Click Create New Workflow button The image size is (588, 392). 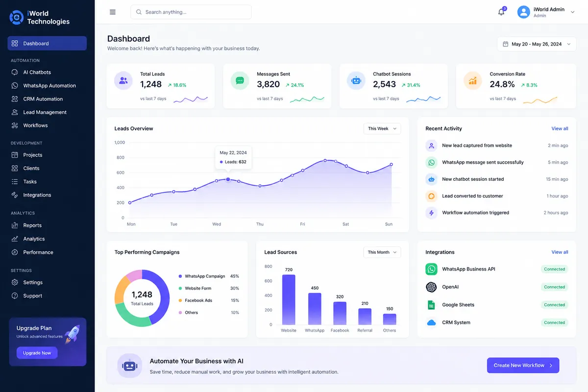pos(523,366)
